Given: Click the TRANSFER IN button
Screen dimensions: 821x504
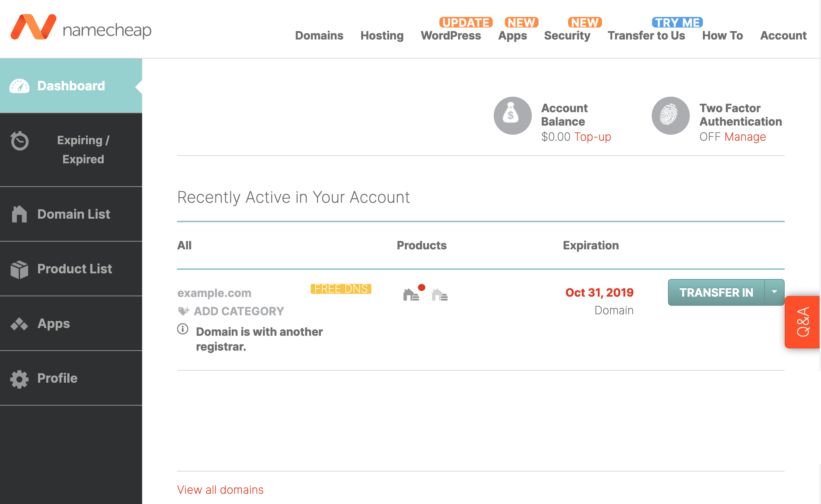Looking at the screenshot, I should [x=716, y=292].
